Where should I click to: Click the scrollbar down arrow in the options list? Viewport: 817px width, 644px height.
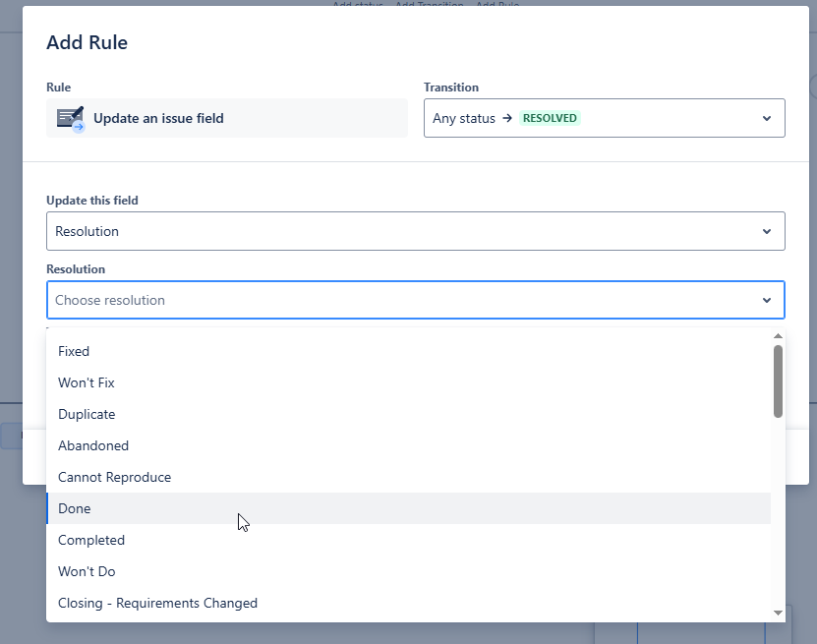point(778,610)
